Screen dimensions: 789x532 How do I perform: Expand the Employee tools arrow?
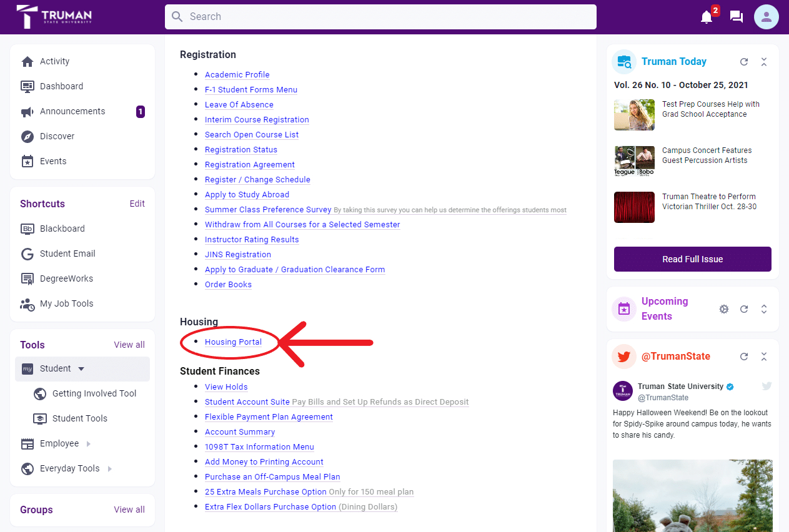coord(88,444)
